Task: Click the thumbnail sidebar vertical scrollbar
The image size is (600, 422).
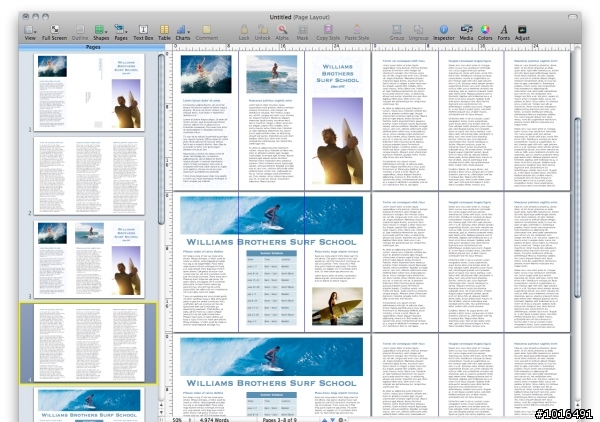Action: click(x=161, y=140)
